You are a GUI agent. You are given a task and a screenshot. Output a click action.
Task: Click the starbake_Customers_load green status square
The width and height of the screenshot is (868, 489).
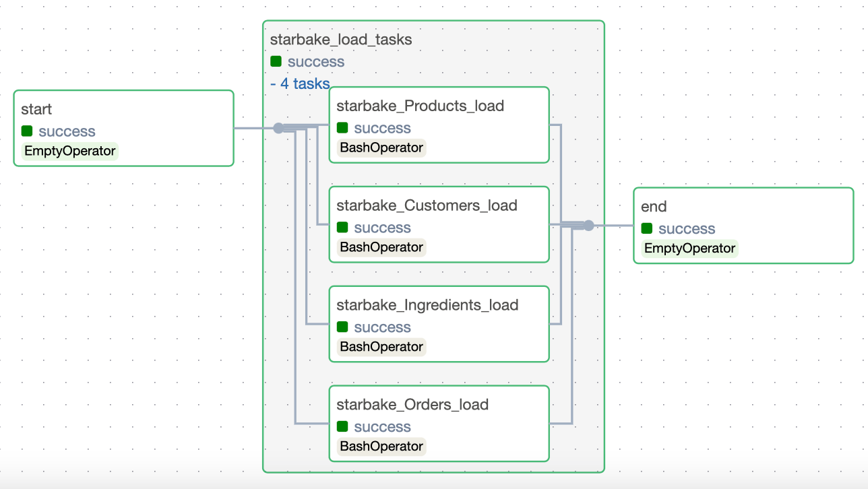coord(342,228)
